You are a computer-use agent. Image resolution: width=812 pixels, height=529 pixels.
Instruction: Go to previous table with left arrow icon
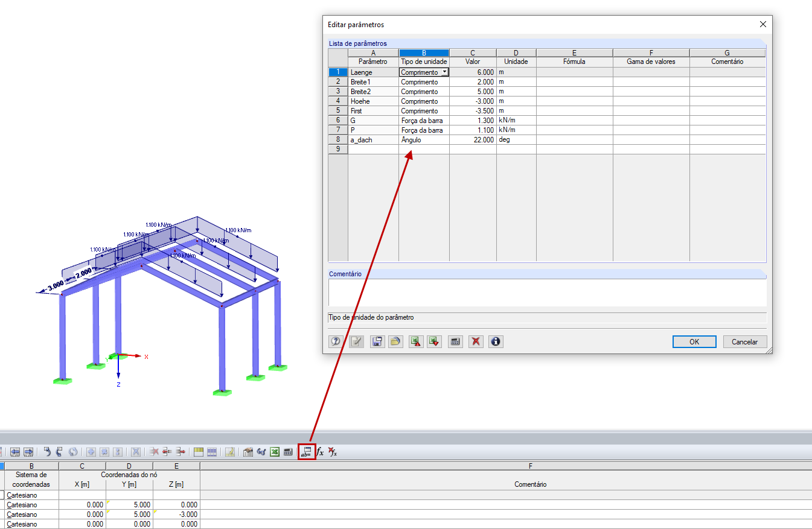tap(15, 451)
